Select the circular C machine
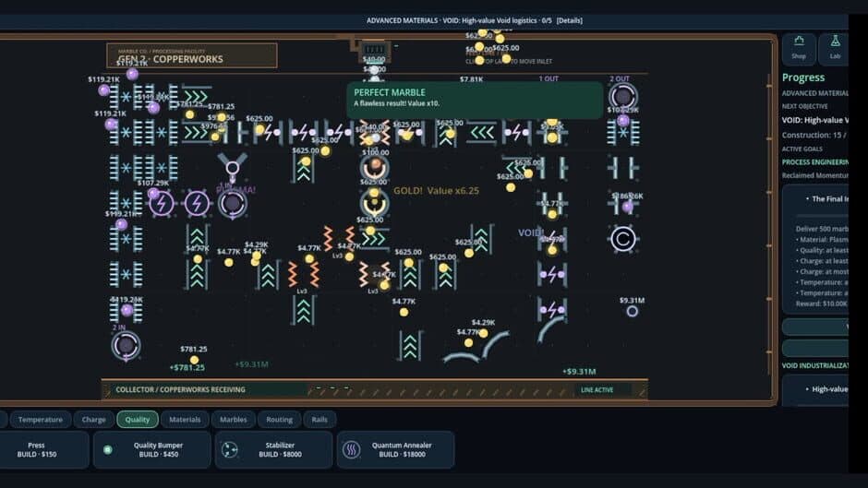Viewport: 868px width, 488px height. 623,239
